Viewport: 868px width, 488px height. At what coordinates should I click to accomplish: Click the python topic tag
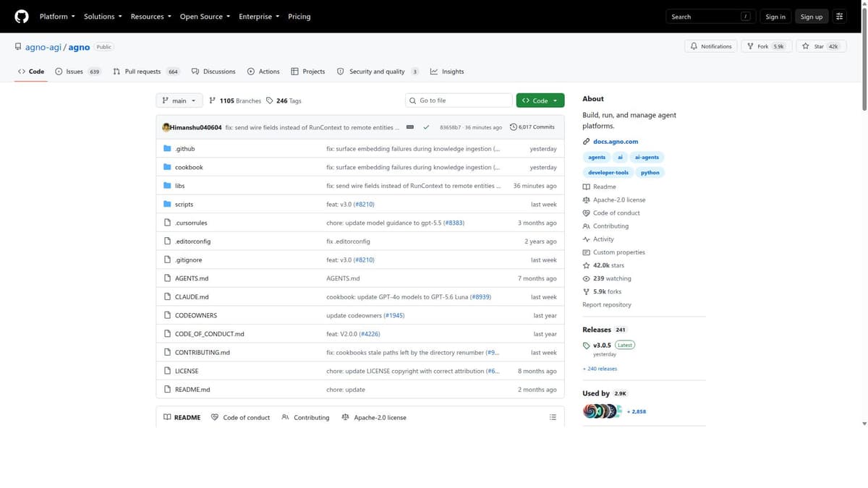[650, 173]
